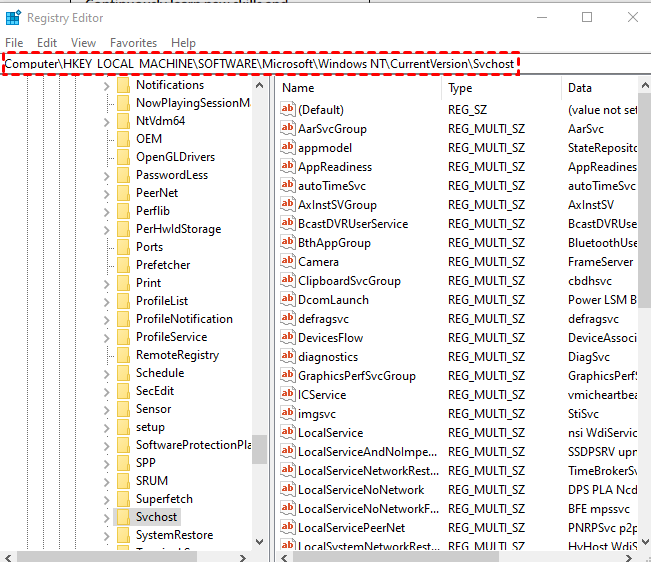The width and height of the screenshot is (651, 562).
Task: Click the SystemRestore folder icon
Action: [x=123, y=535]
